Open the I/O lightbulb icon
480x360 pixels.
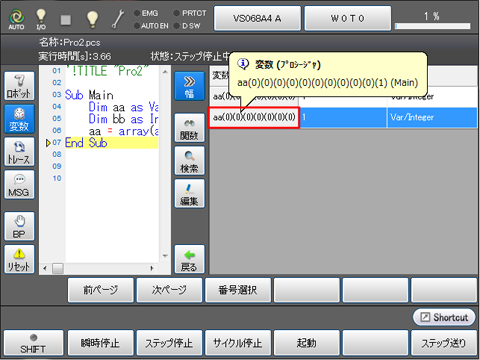(x=41, y=19)
